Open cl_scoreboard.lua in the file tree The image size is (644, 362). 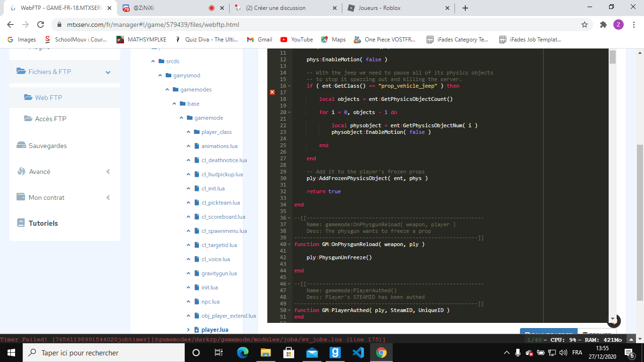[x=223, y=217]
